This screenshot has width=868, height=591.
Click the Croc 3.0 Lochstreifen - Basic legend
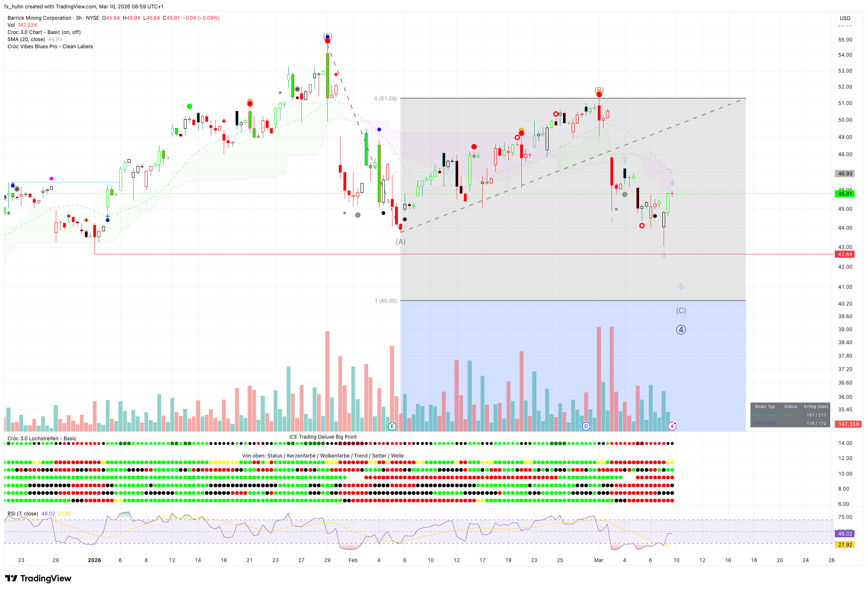tap(42, 439)
